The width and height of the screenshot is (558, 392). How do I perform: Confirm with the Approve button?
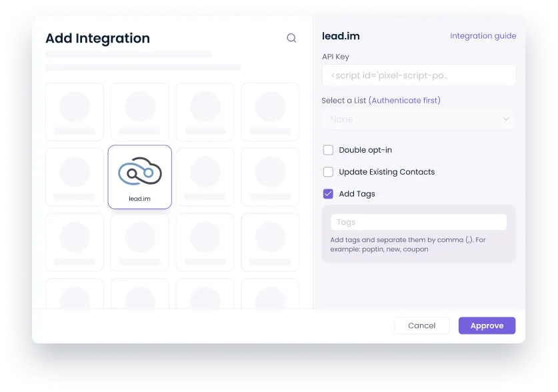click(x=487, y=325)
